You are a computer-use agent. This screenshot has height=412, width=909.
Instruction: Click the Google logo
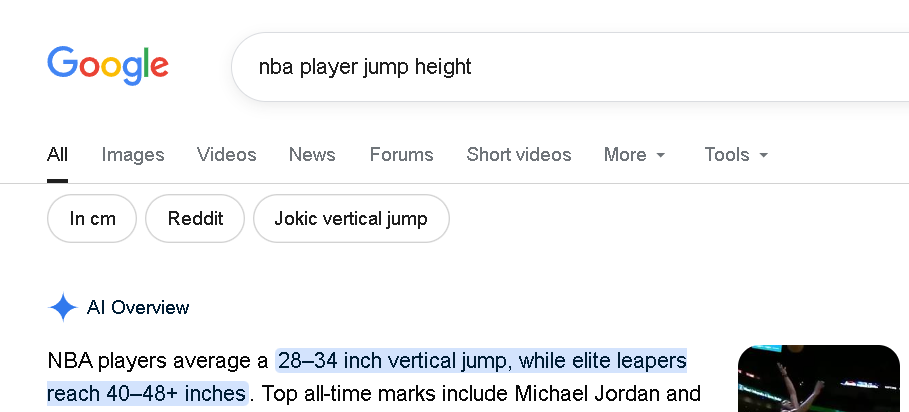108,65
